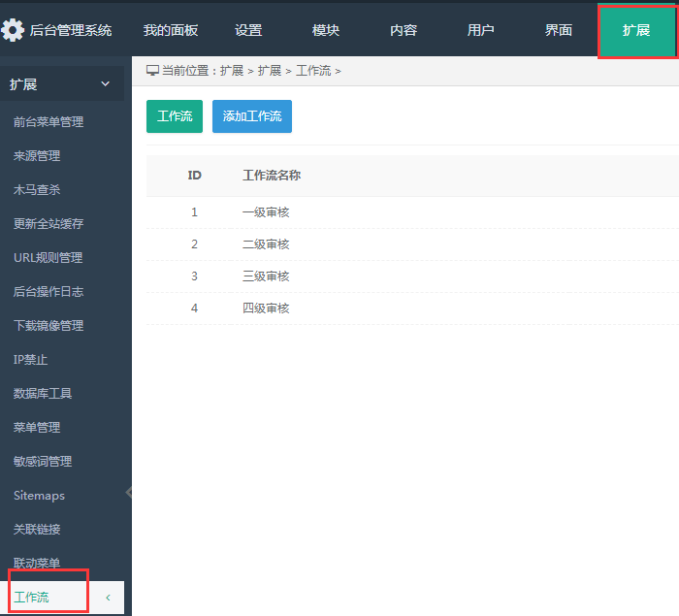Open the 我的面板 top menu
The image size is (679, 616).
coord(171,30)
